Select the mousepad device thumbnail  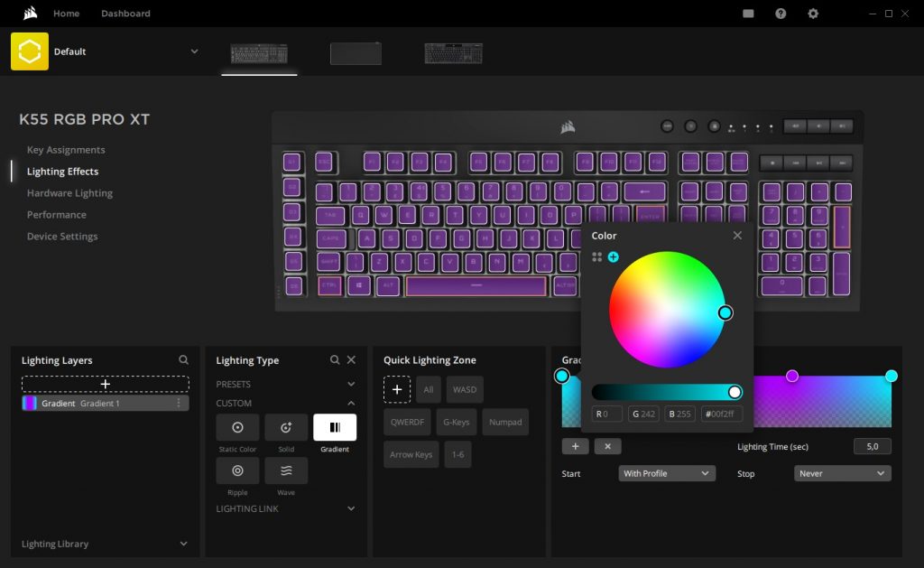(x=356, y=53)
